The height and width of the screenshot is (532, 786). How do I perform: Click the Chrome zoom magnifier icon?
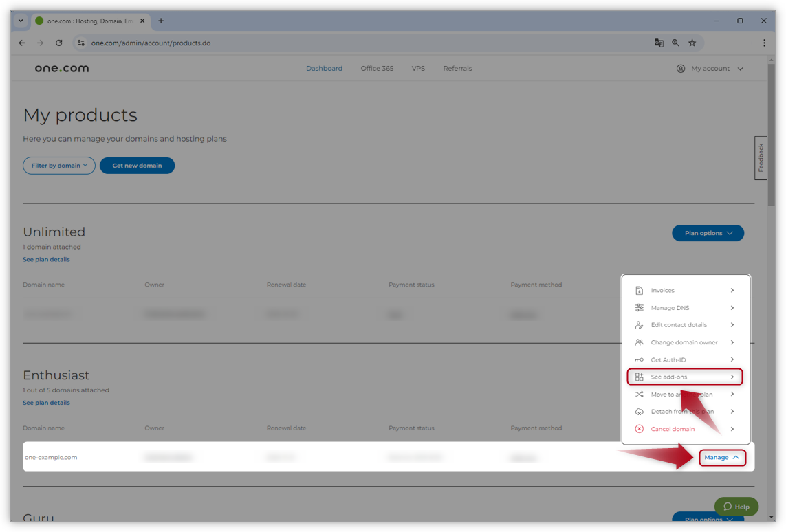(x=675, y=43)
